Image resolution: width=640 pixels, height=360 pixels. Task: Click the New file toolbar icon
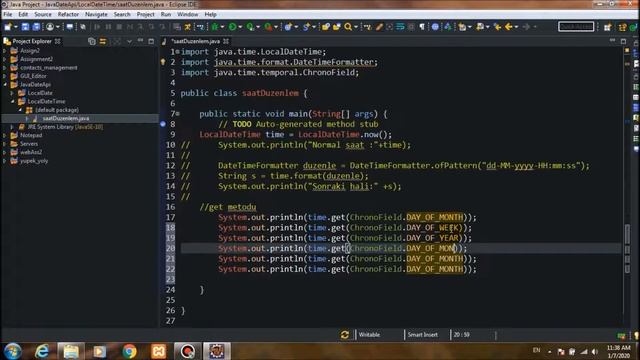tap(8, 27)
